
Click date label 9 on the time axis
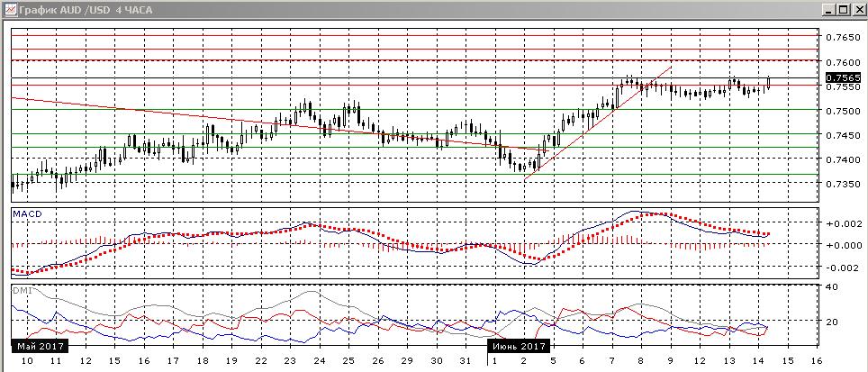[671, 361]
